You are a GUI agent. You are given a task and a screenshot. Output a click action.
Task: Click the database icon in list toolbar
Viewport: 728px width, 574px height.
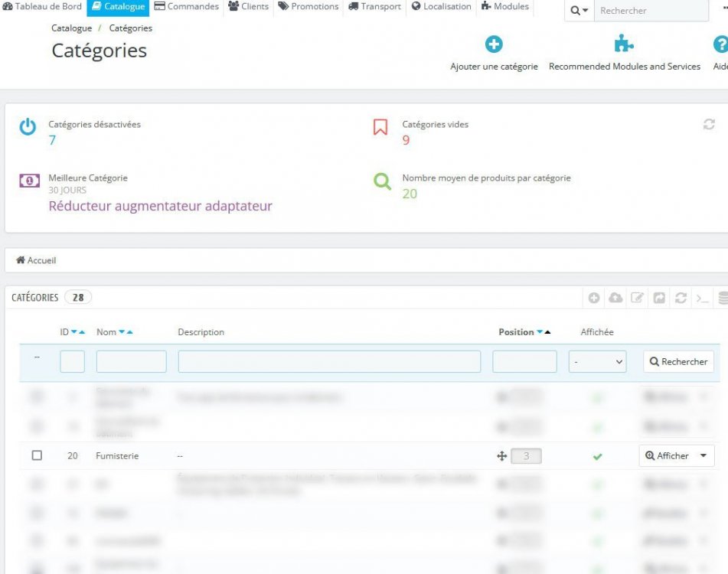(x=723, y=298)
